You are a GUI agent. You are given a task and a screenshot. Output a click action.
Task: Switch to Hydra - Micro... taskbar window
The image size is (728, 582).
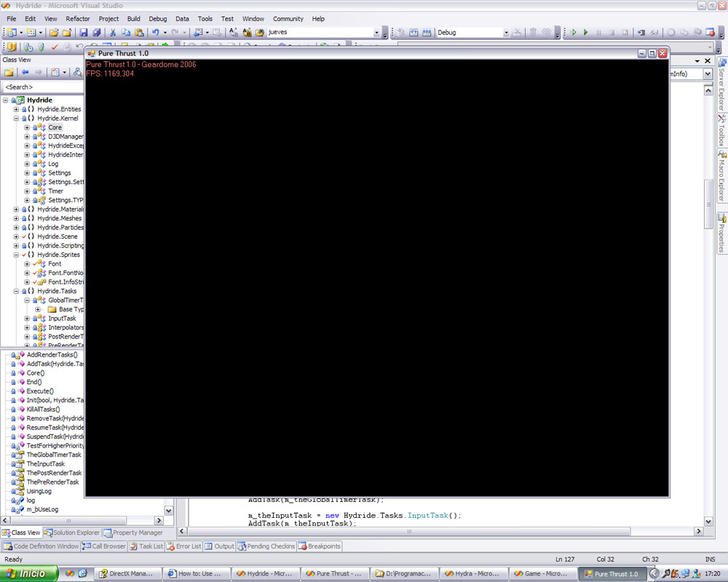pyautogui.click(x=473, y=574)
